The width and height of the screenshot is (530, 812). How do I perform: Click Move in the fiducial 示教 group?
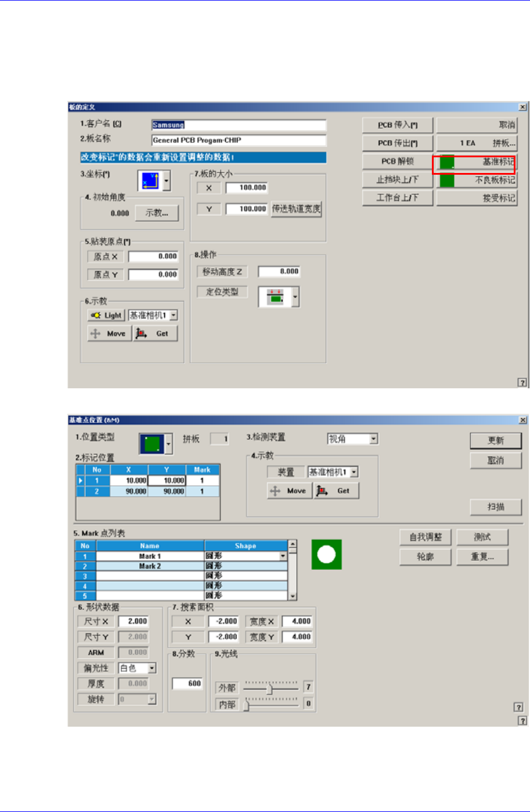point(290,490)
